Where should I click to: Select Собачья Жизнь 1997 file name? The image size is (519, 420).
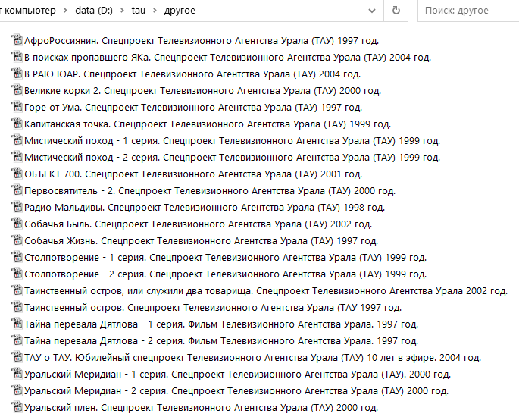pos(201,241)
